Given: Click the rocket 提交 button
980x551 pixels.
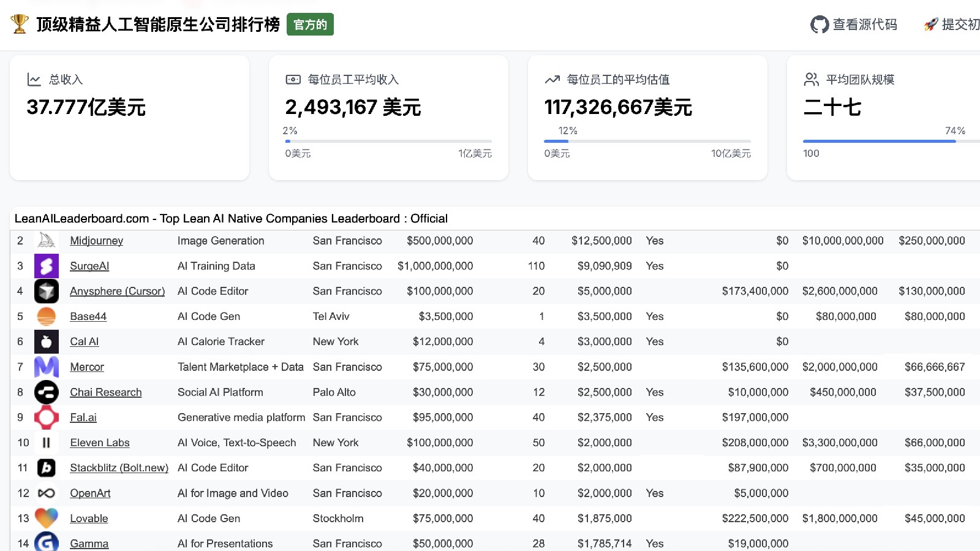Looking at the screenshot, I should (x=952, y=25).
